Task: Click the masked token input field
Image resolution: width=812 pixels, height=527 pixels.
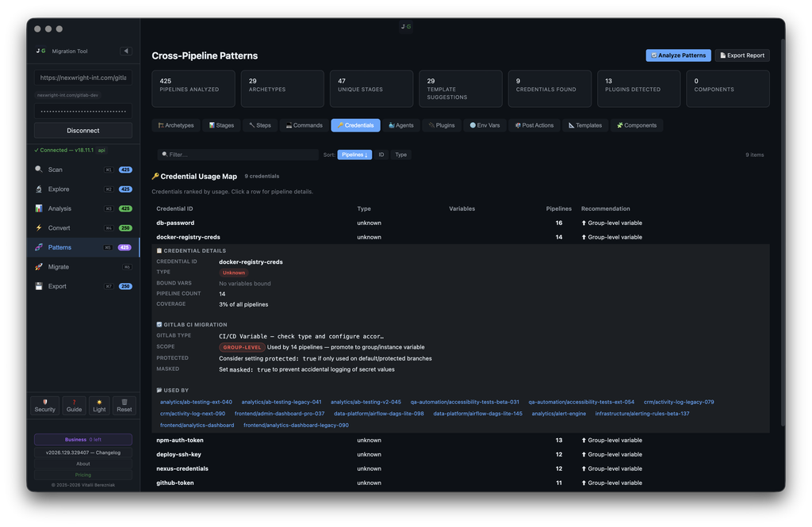Action: (82, 111)
